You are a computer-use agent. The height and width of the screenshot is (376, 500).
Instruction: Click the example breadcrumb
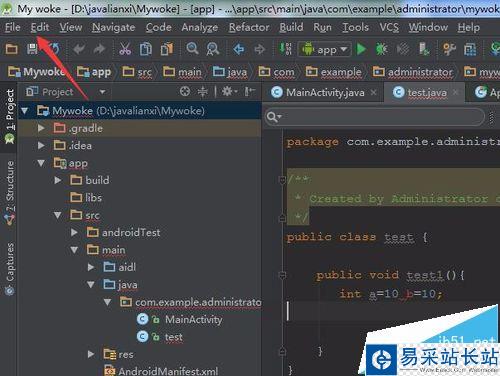334,72
